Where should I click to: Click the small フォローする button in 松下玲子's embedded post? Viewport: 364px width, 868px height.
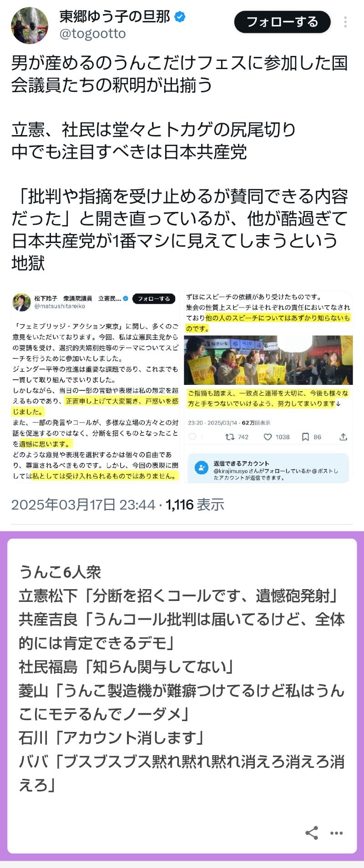154,299
